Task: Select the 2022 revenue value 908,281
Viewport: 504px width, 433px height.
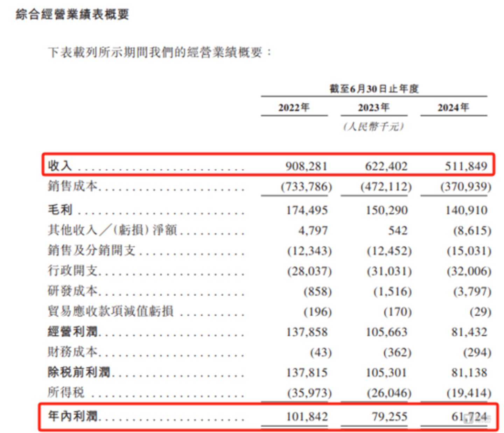Action: (306, 166)
